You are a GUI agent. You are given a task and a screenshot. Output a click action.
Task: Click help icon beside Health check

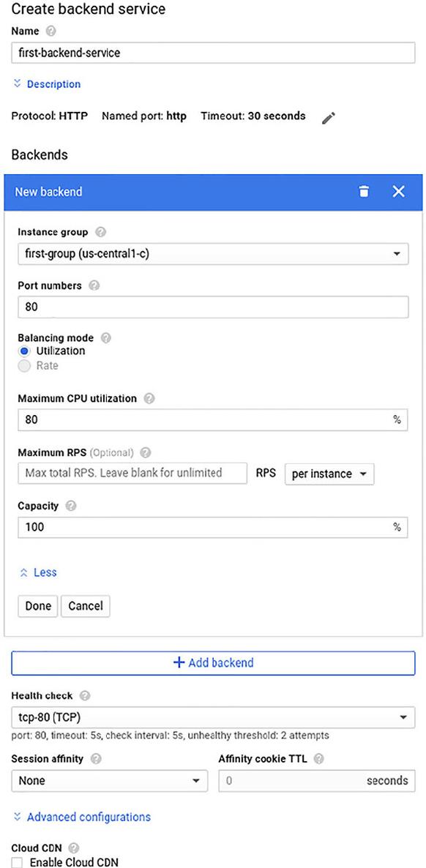[85, 695]
